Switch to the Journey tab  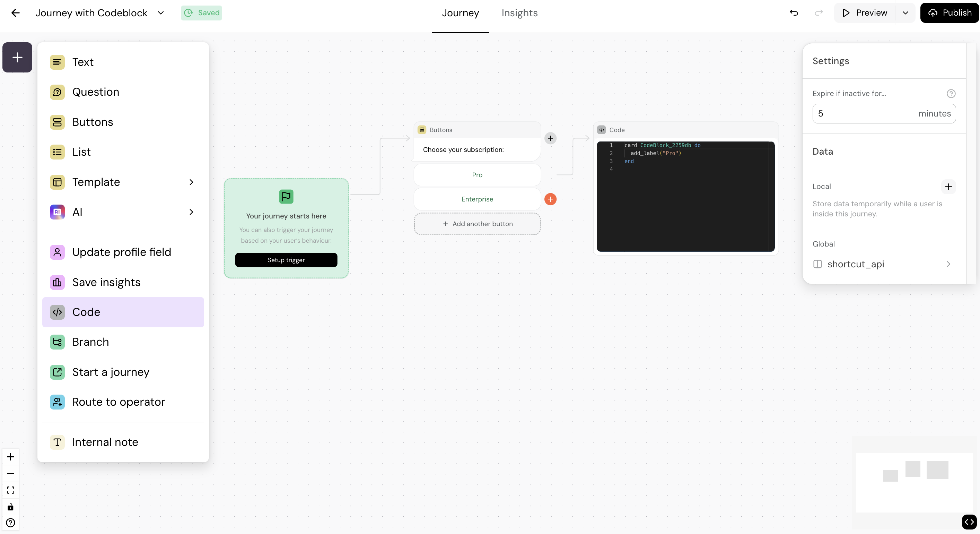click(460, 13)
